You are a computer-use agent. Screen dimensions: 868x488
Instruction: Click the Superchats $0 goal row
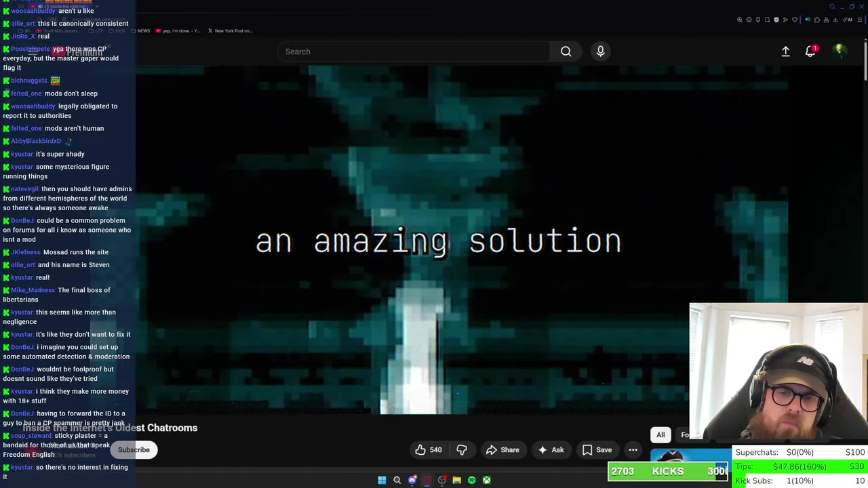(x=800, y=452)
